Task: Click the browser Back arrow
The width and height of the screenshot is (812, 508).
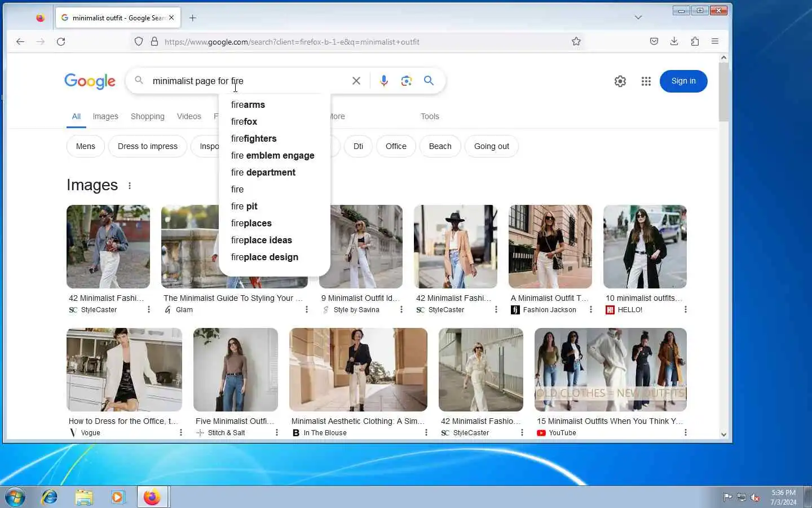Action: point(20,41)
